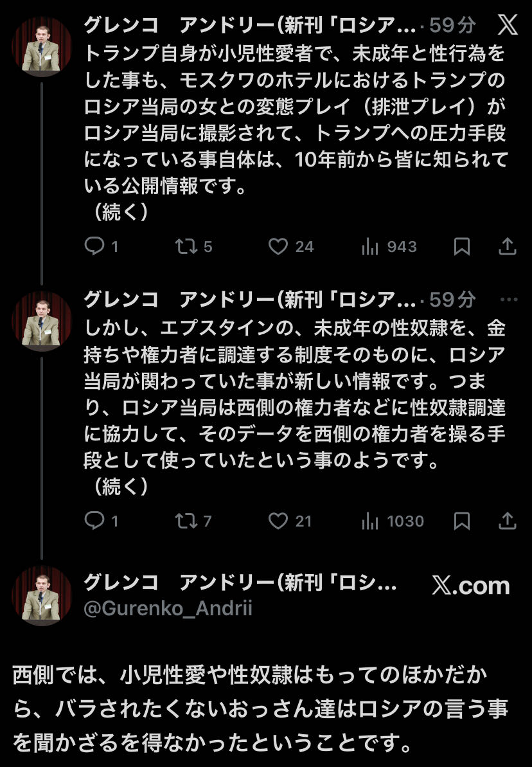
Task: Open first post author's profile picture
Action: [42, 46]
